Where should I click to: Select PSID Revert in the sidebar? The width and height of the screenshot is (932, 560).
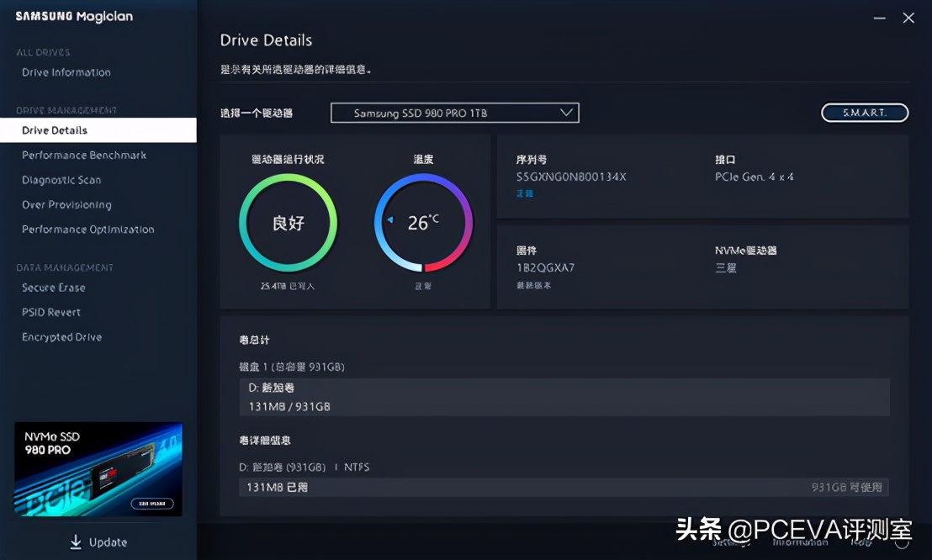51,312
